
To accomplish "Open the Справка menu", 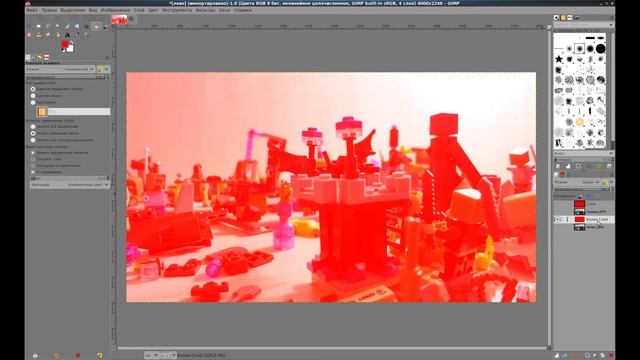I will 242,10.
